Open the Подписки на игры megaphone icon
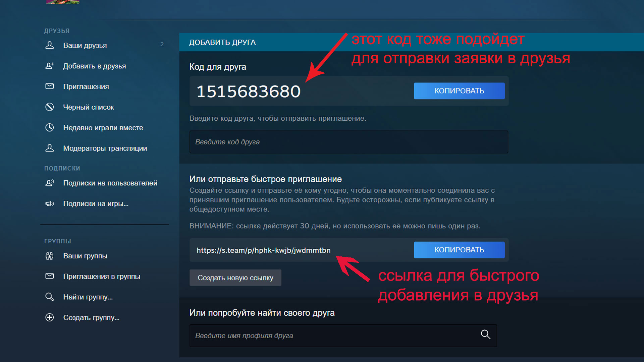This screenshot has height=362, width=644. pyautogui.click(x=50, y=203)
